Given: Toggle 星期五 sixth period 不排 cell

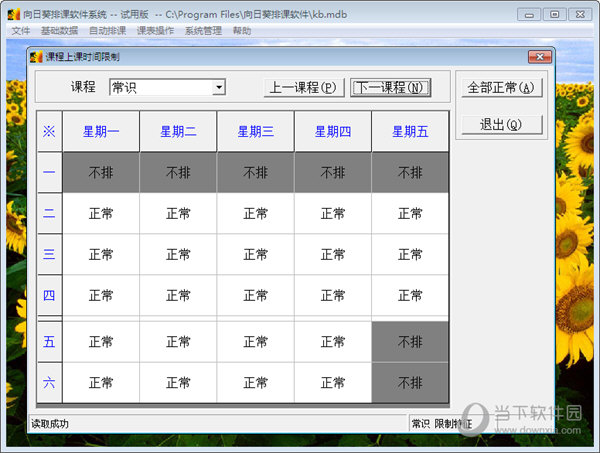Looking at the screenshot, I should tap(410, 382).
